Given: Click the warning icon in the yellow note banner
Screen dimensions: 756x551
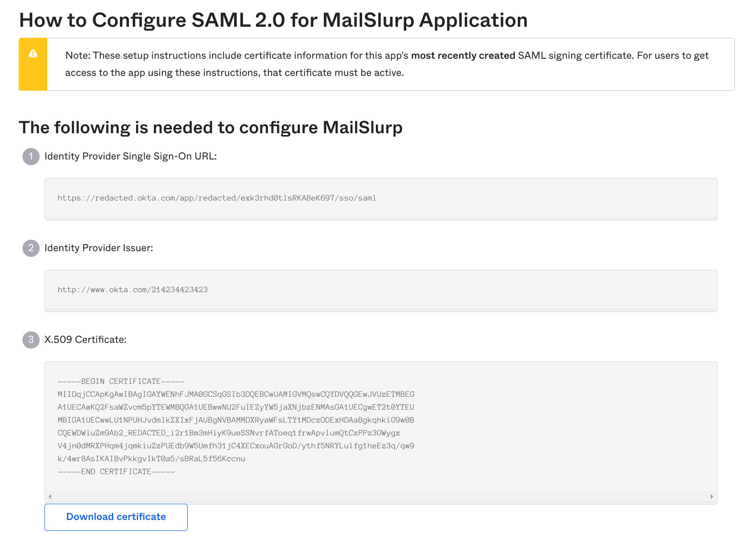Looking at the screenshot, I should [33, 53].
